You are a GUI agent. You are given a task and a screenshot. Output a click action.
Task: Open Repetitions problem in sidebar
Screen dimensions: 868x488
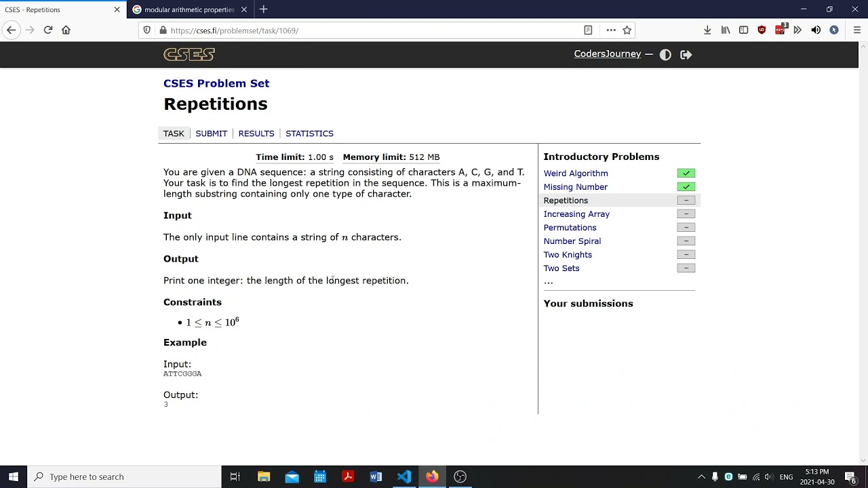566,201
